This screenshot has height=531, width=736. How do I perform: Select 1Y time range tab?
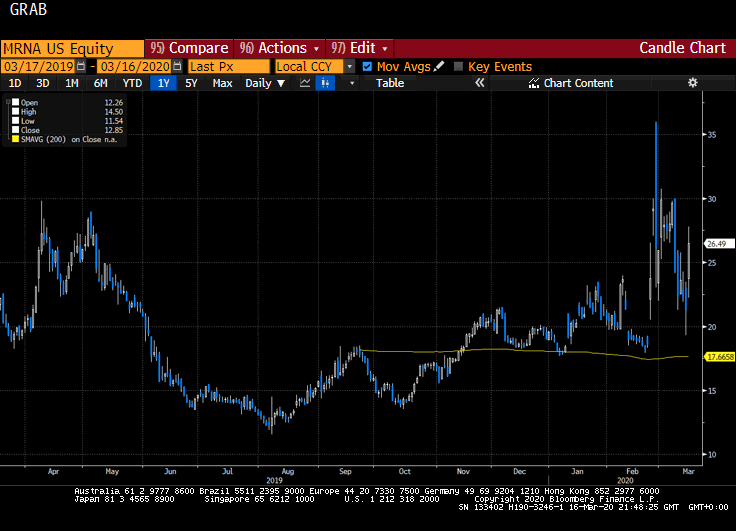[x=163, y=83]
